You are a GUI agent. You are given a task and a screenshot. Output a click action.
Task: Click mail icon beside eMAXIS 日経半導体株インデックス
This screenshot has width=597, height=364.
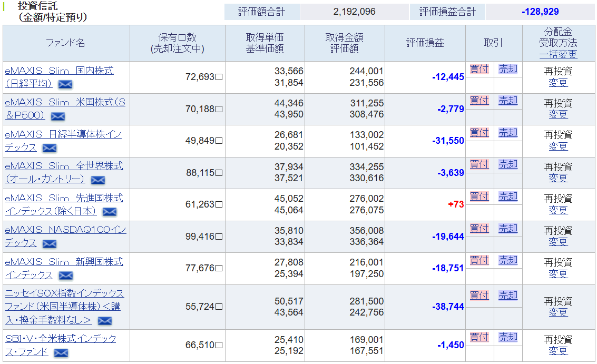[x=50, y=148]
